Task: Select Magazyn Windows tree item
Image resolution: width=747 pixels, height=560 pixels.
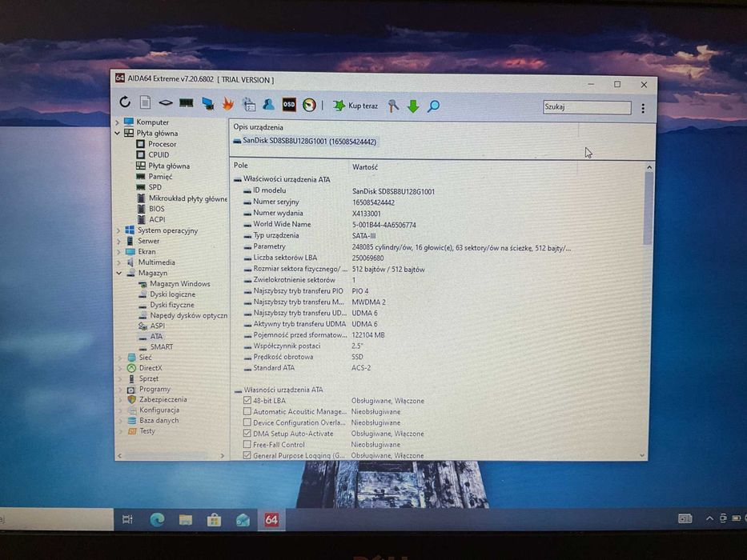Action: click(179, 284)
